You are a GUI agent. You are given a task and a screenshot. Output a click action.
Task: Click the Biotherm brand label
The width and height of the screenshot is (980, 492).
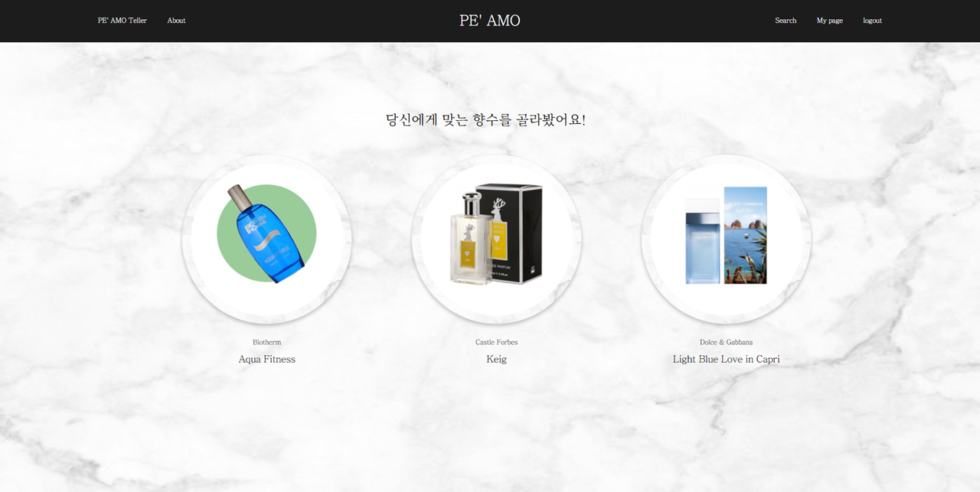[266, 342]
